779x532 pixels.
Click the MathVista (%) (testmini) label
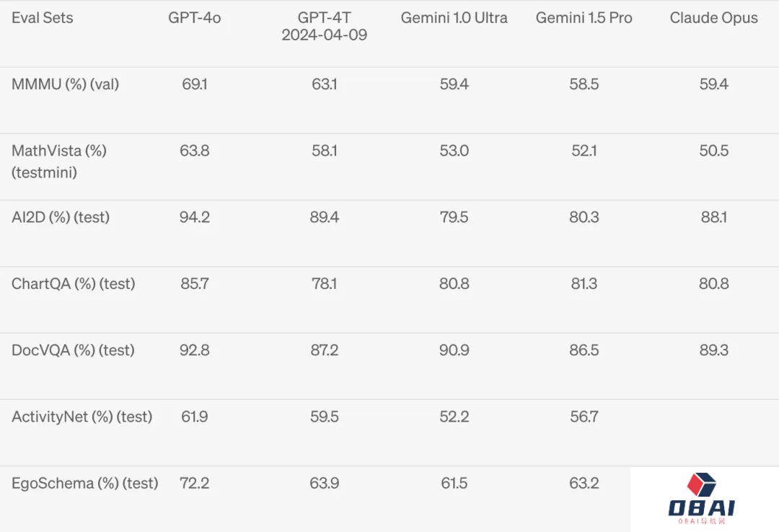coord(59,161)
